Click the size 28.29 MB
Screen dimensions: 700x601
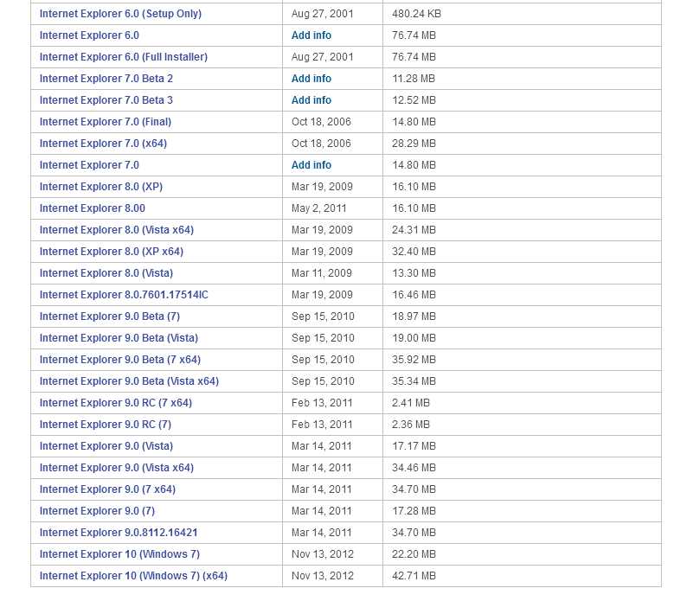click(x=414, y=144)
